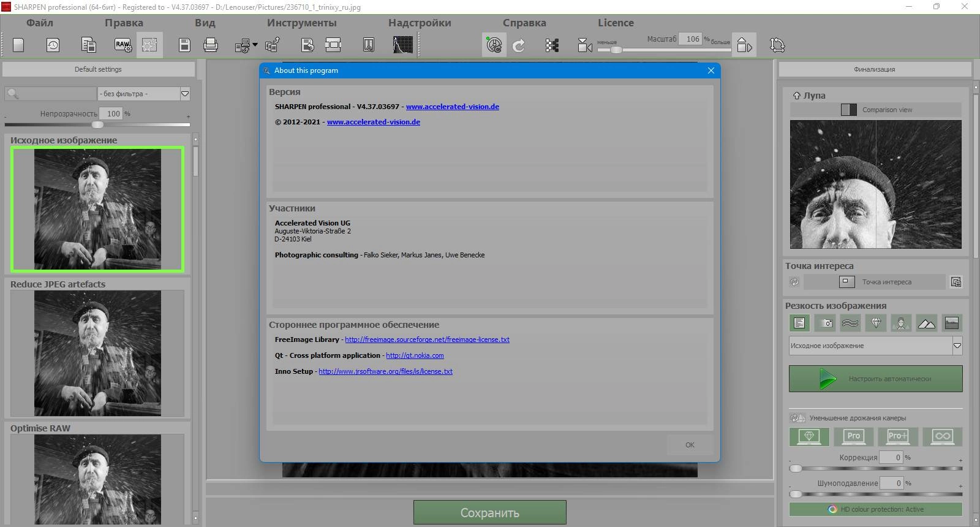Adjust the Непрозрачность slider

[97, 124]
